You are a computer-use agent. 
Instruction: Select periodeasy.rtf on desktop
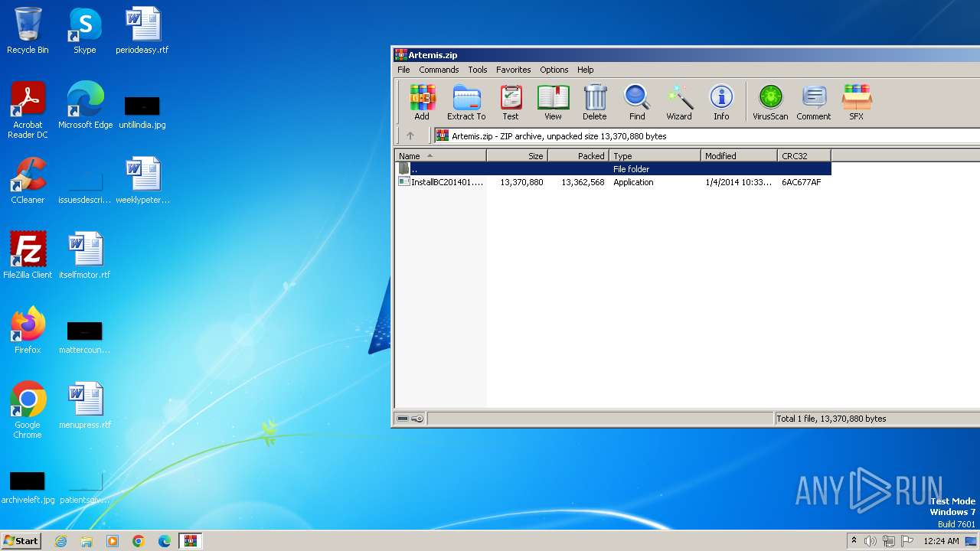coord(142,31)
